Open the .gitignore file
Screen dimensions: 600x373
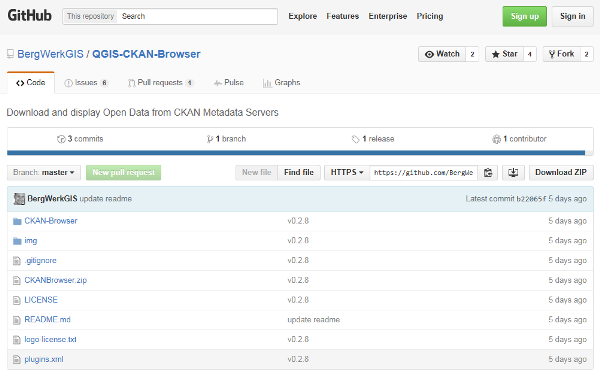tap(41, 261)
